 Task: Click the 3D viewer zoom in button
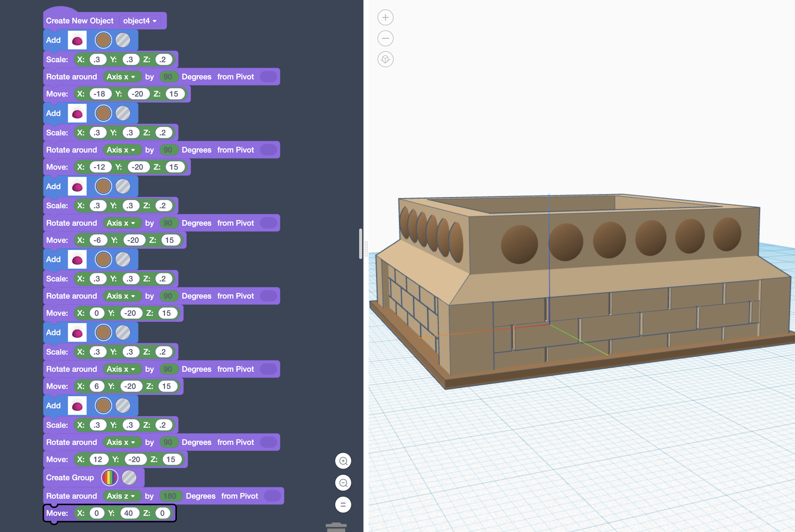[386, 17]
